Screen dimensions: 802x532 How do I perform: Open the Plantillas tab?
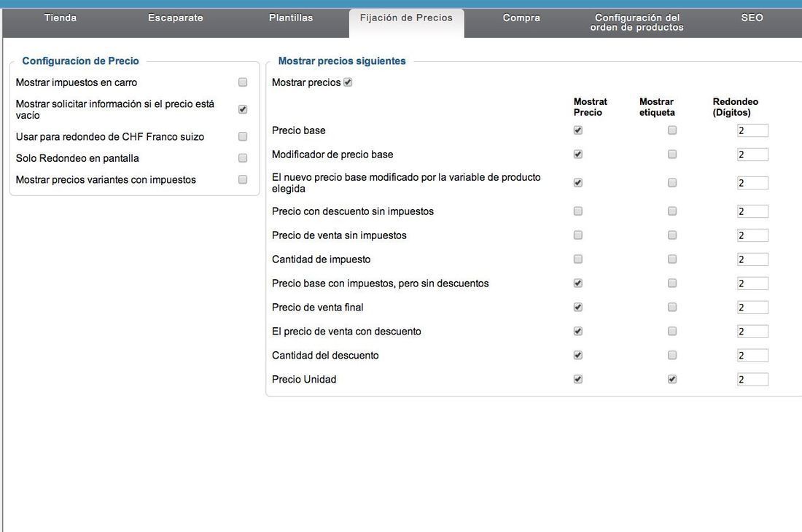(x=291, y=18)
